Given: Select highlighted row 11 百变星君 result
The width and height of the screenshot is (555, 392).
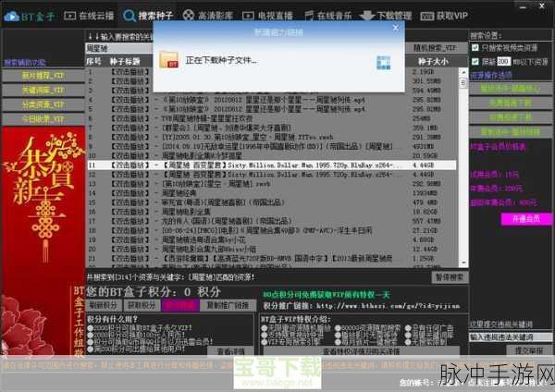Looking at the screenshot, I should pyautogui.click(x=271, y=165).
